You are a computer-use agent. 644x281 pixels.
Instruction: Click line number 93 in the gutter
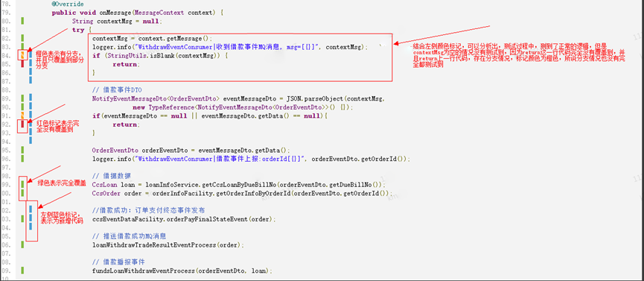click(x=6, y=133)
